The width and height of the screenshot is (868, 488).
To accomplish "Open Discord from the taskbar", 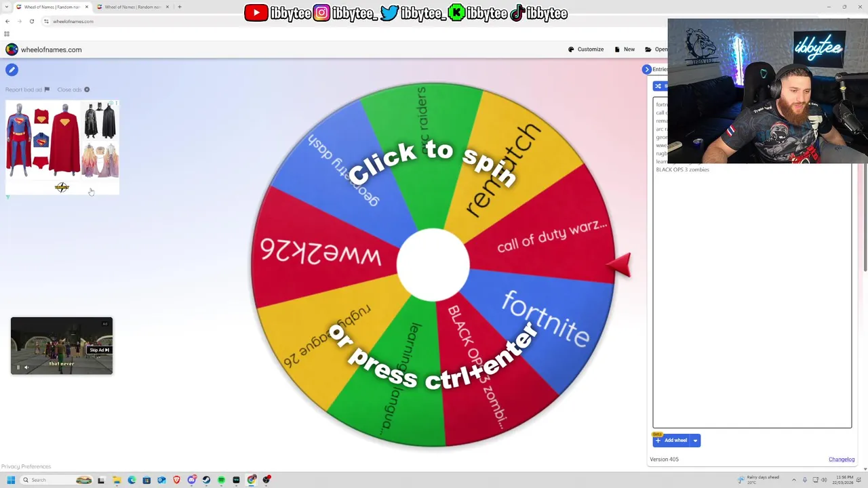I will 192,480.
